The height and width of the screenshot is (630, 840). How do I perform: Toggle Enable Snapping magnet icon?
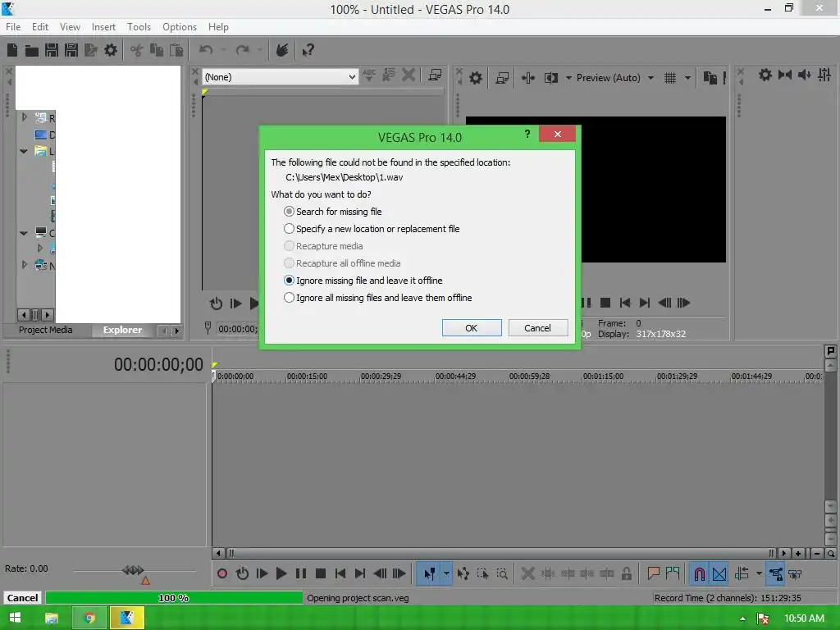[699, 573]
